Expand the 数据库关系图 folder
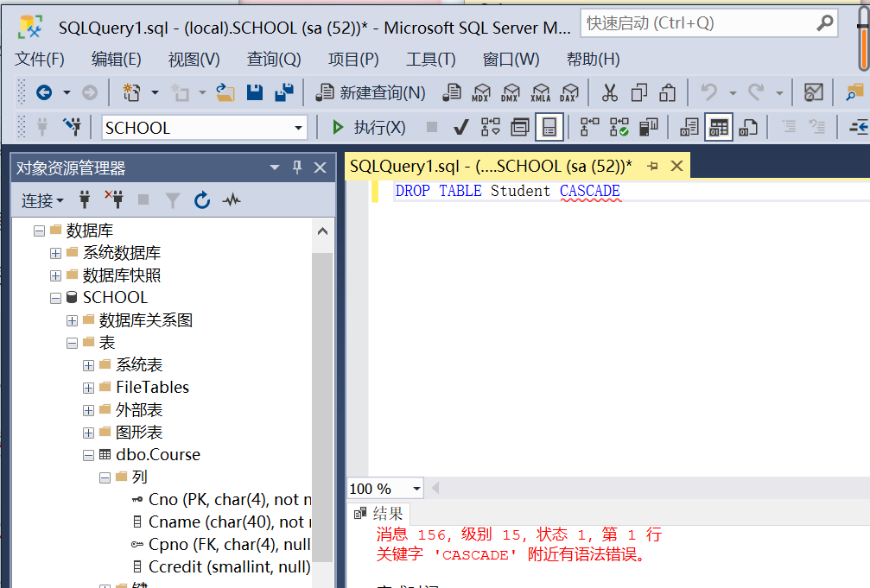 tap(72, 320)
